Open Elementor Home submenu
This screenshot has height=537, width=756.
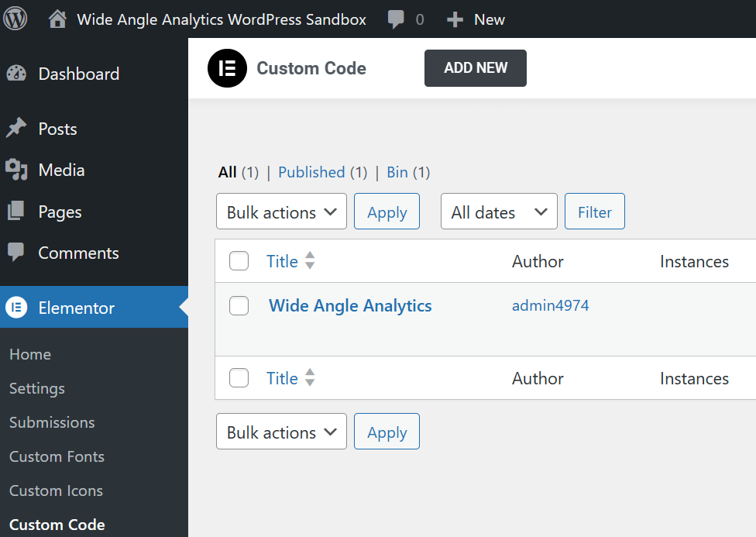[x=30, y=354]
